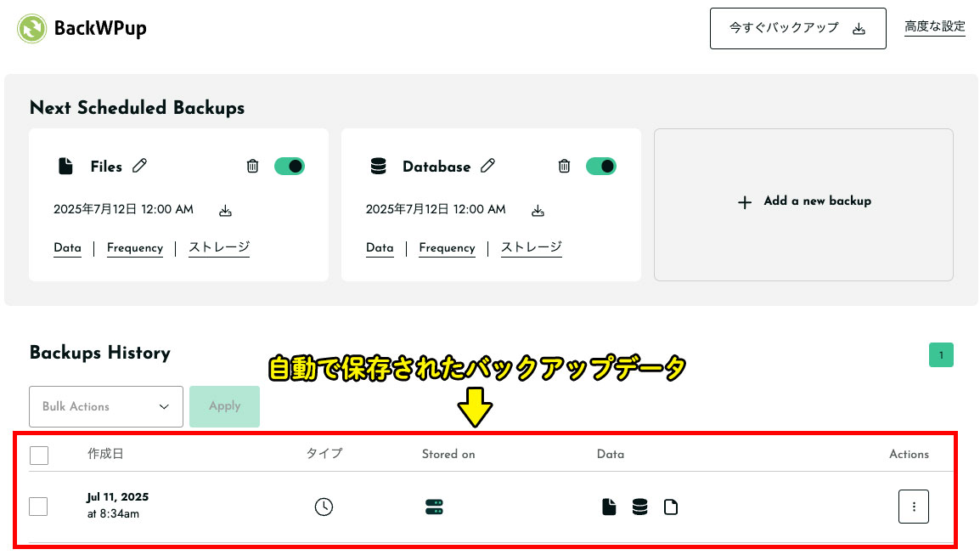Click the Database card date 2025年7月12日 12:00 AM

point(436,210)
